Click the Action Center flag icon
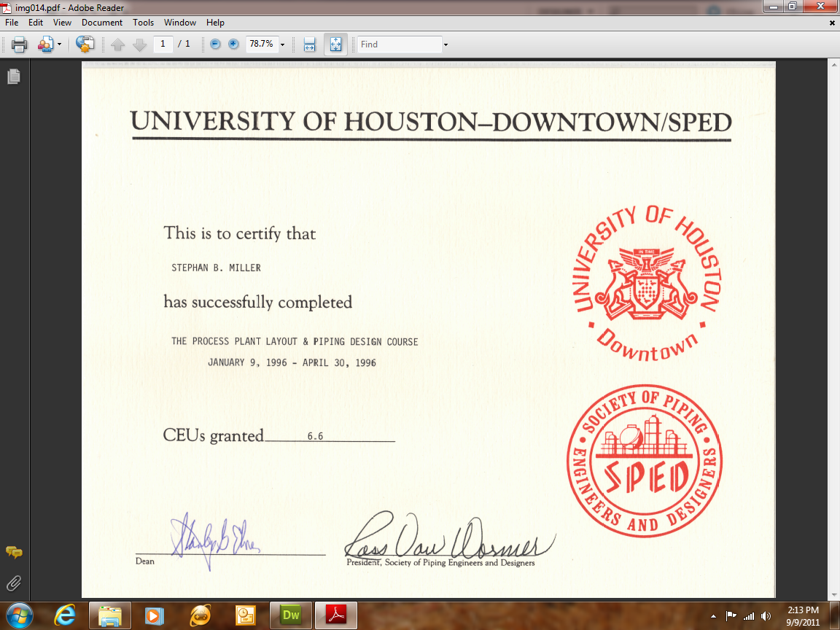Image resolution: width=840 pixels, height=630 pixels. [x=731, y=616]
